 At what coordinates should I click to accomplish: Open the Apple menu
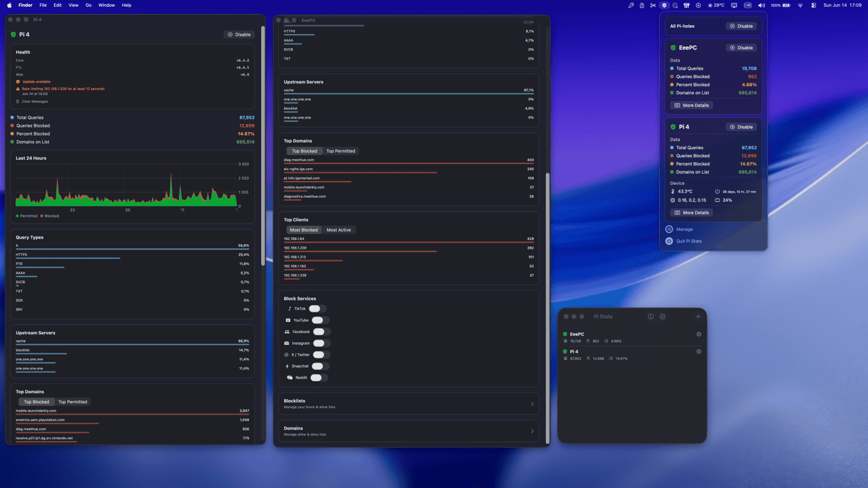[9, 5]
